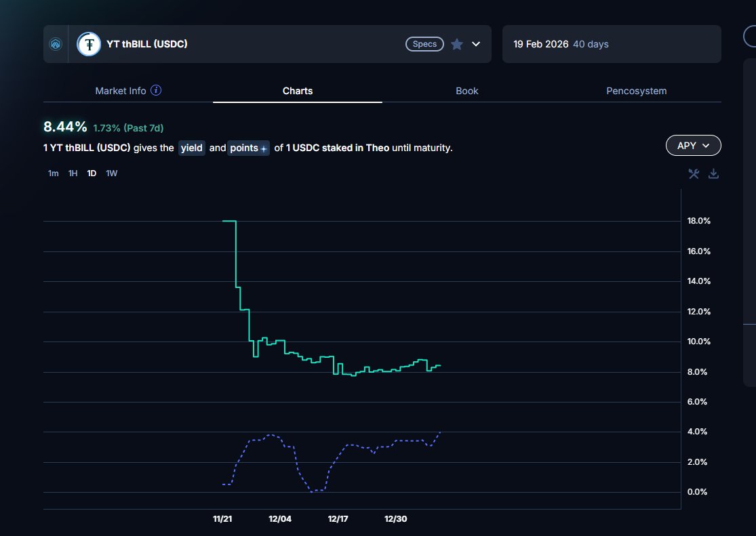Screen dimensions: 756x536
Task: Click the 18.0% y-axis label
Action: [x=698, y=221]
